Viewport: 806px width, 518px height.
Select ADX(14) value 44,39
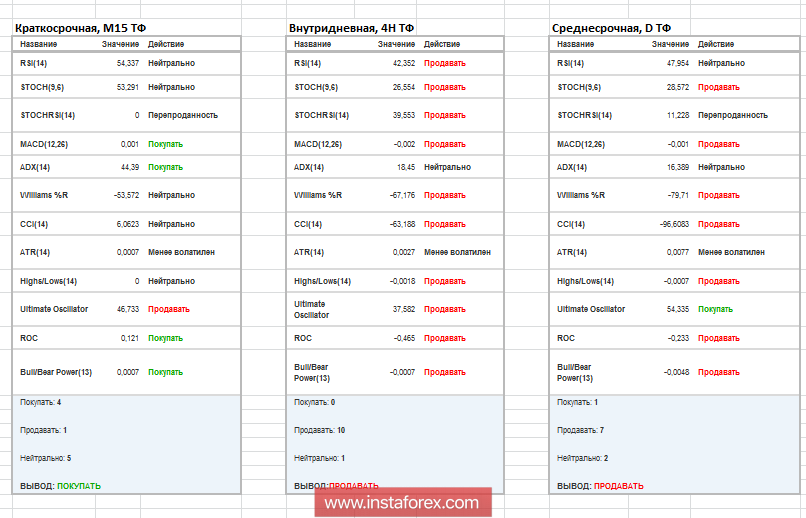130,167
